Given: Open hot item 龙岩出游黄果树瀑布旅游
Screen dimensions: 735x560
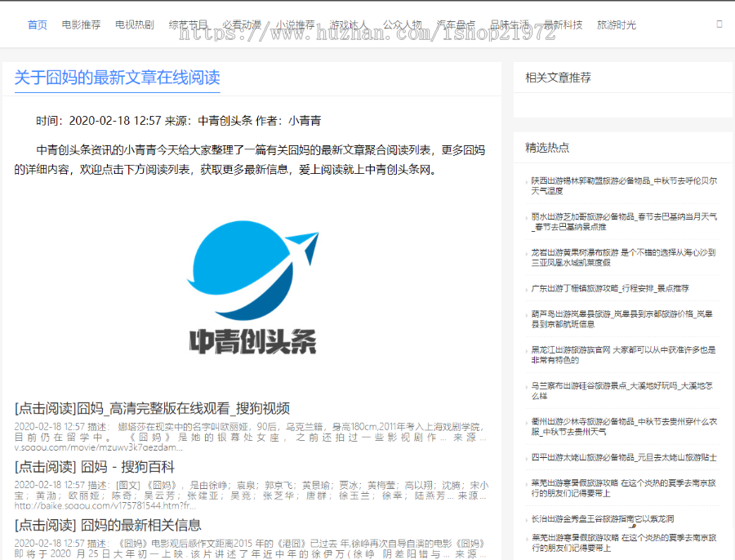Looking at the screenshot, I should coord(623,257).
